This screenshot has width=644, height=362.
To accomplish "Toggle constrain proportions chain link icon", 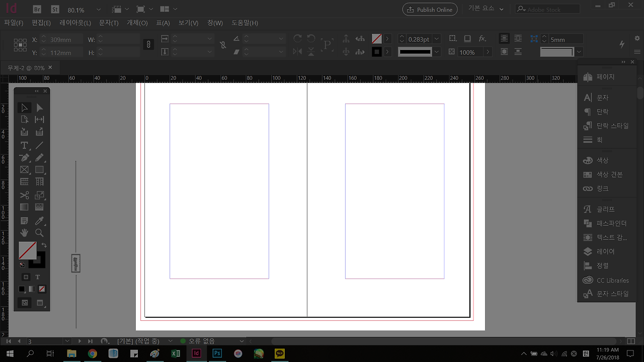I will point(148,45).
